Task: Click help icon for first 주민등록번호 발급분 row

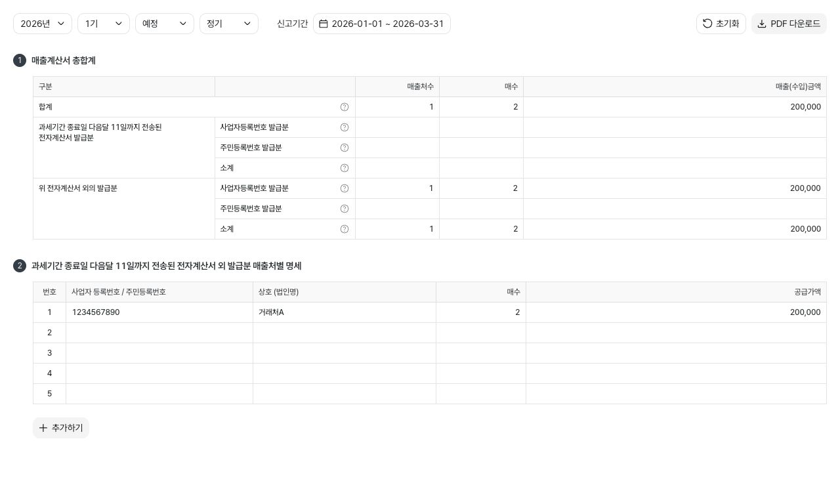Action: click(x=345, y=148)
